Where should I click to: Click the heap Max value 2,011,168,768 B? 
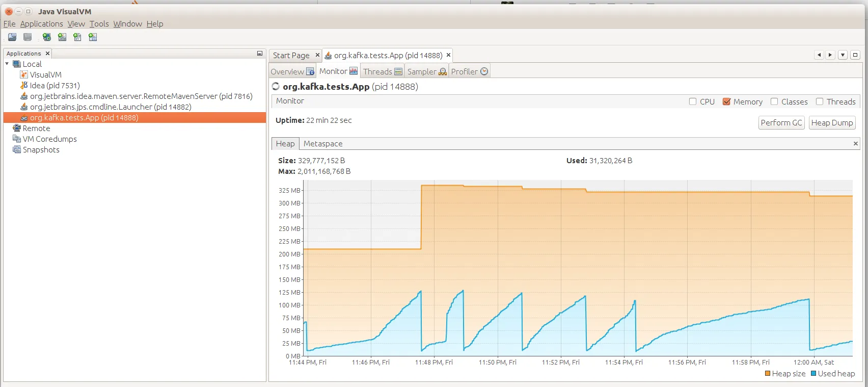(324, 171)
